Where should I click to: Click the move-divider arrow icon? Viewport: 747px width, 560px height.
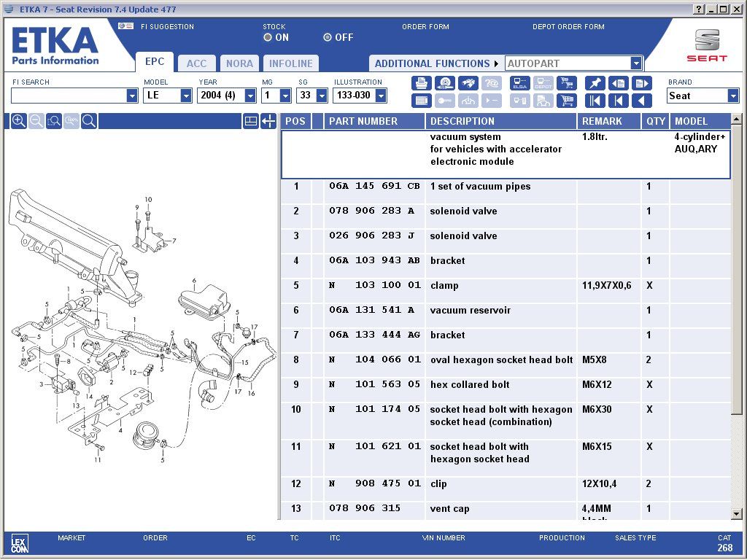[268, 121]
